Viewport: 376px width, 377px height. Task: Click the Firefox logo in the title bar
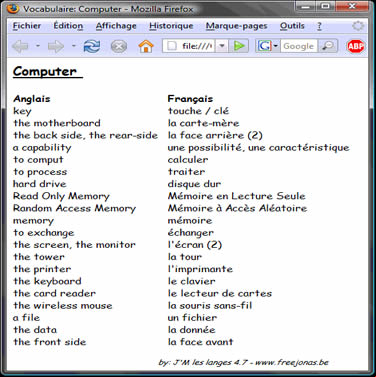coord(13,8)
